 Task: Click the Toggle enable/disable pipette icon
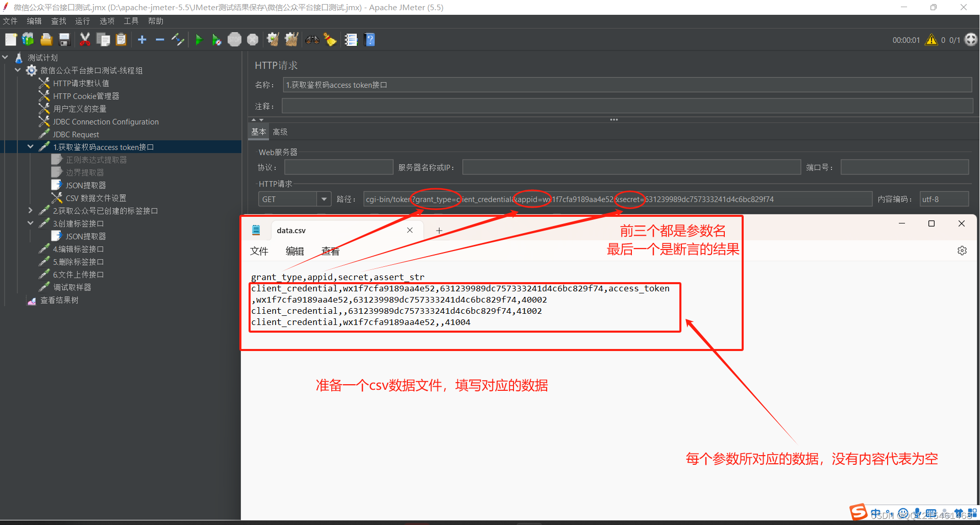click(178, 40)
